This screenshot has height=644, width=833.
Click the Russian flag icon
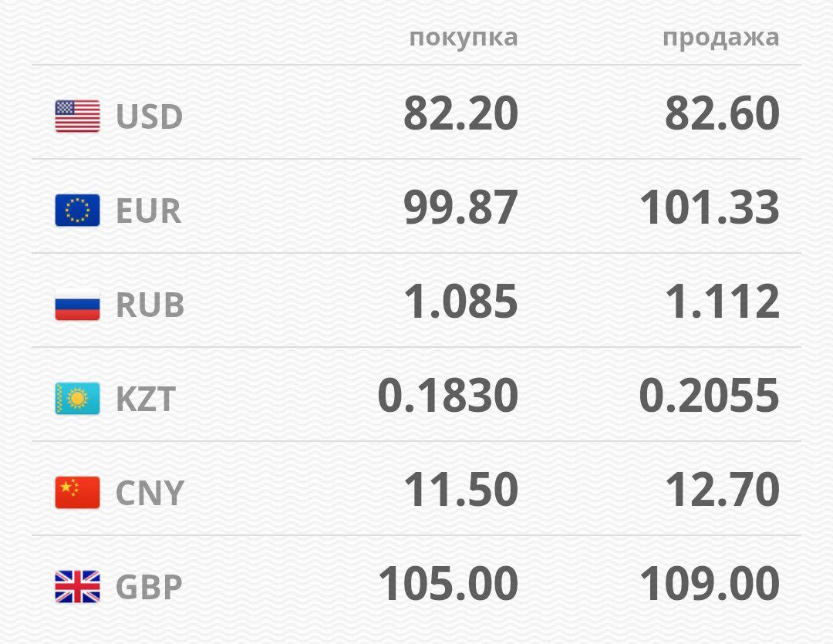point(77,305)
